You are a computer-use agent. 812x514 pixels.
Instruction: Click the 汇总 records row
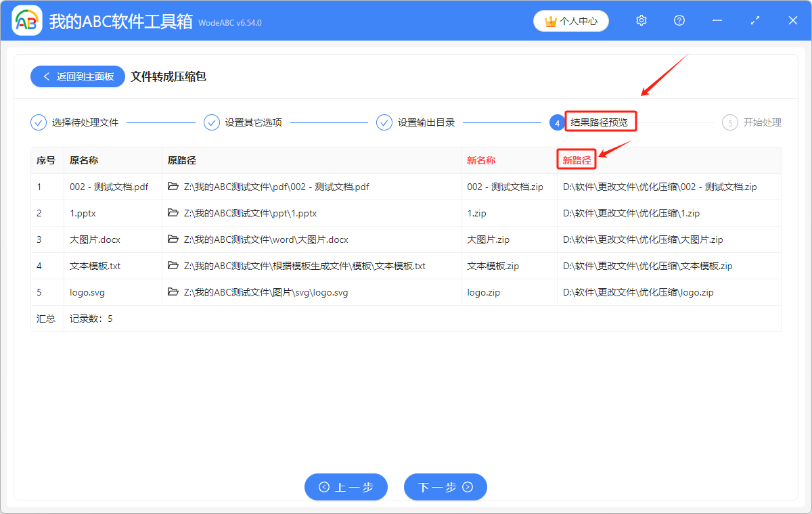click(46, 319)
